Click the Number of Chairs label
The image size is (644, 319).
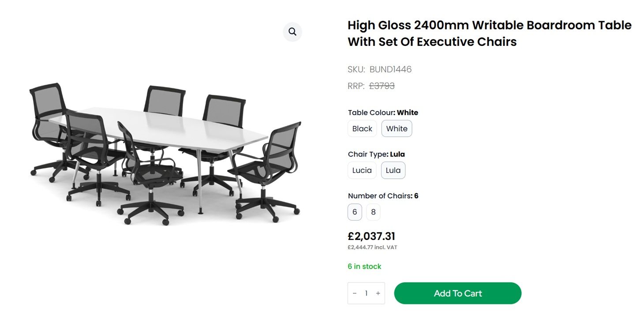pos(379,196)
